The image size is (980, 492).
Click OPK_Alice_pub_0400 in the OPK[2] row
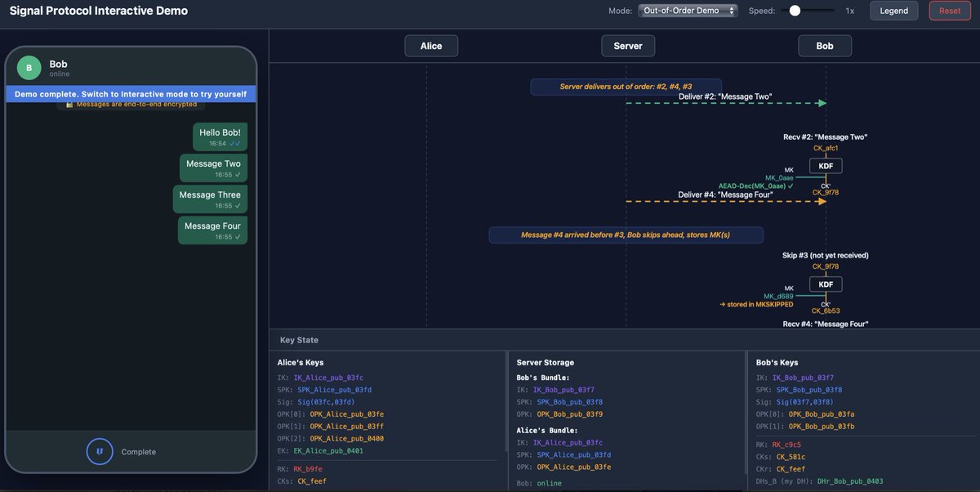(x=349, y=439)
